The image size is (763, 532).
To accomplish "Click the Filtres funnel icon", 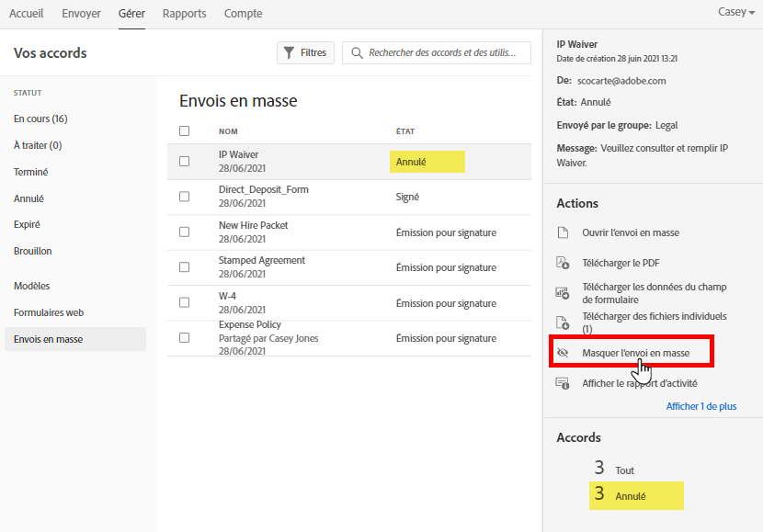I will [x=289, y=53].
